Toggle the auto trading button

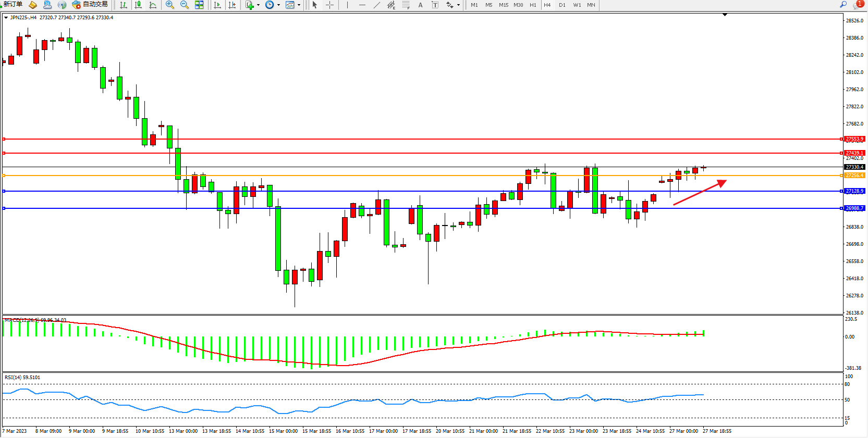pyautogui.click(x=90, y=5)
